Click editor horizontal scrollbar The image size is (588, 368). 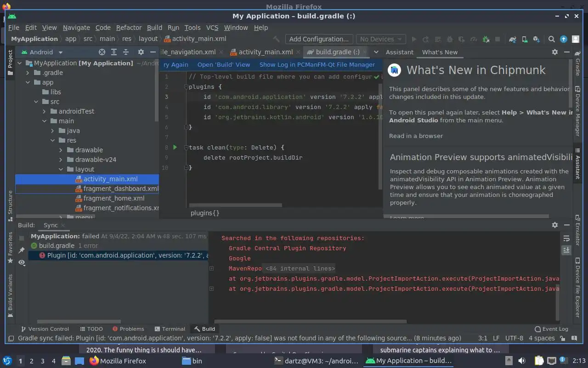pos(235,205)
